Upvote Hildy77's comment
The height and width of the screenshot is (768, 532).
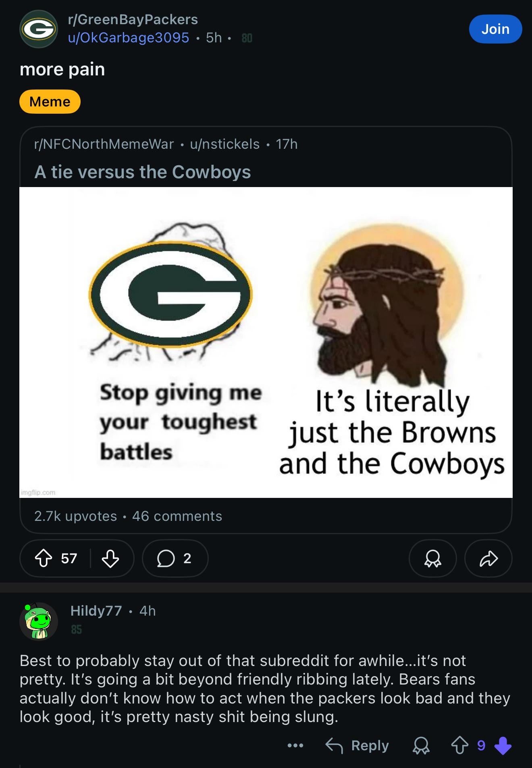click(459, 745)
